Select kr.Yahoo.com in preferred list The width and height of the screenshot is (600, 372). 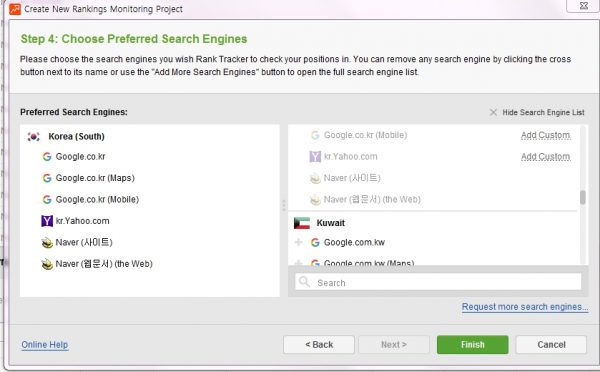pyautogui.click(x=82, y=221)
